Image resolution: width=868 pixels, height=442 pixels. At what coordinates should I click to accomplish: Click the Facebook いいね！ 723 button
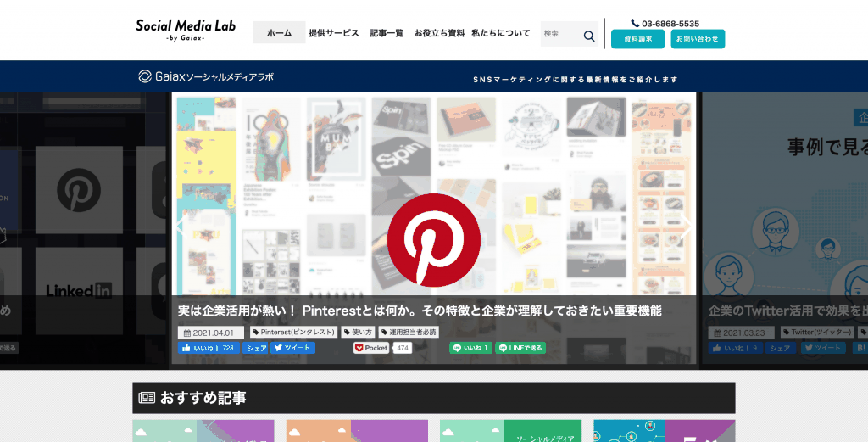209,348
